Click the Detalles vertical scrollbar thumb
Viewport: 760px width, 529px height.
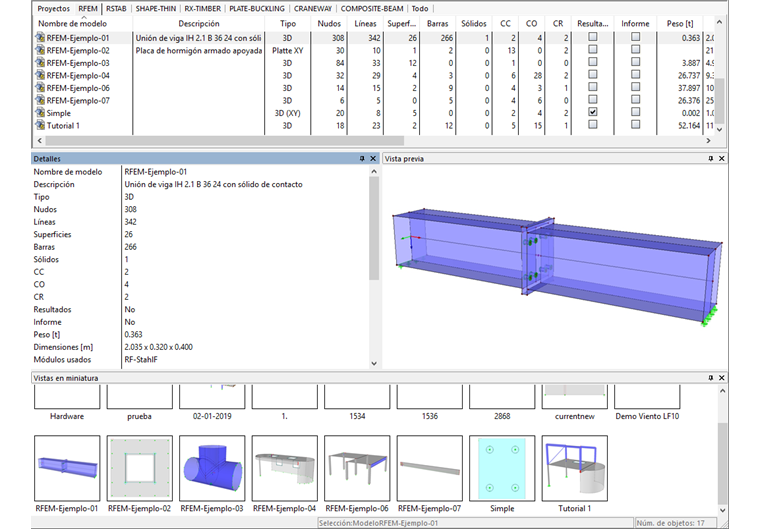tap(374, 228)
